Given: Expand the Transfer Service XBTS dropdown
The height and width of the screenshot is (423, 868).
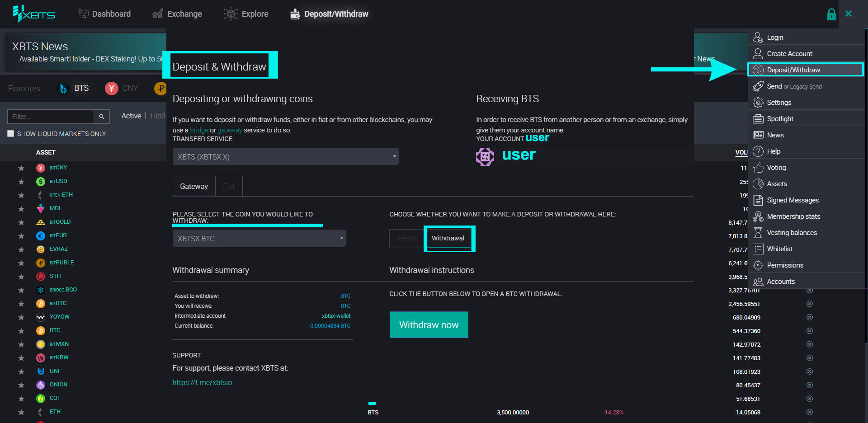Looking at the screenshot, I should [285, 156].
